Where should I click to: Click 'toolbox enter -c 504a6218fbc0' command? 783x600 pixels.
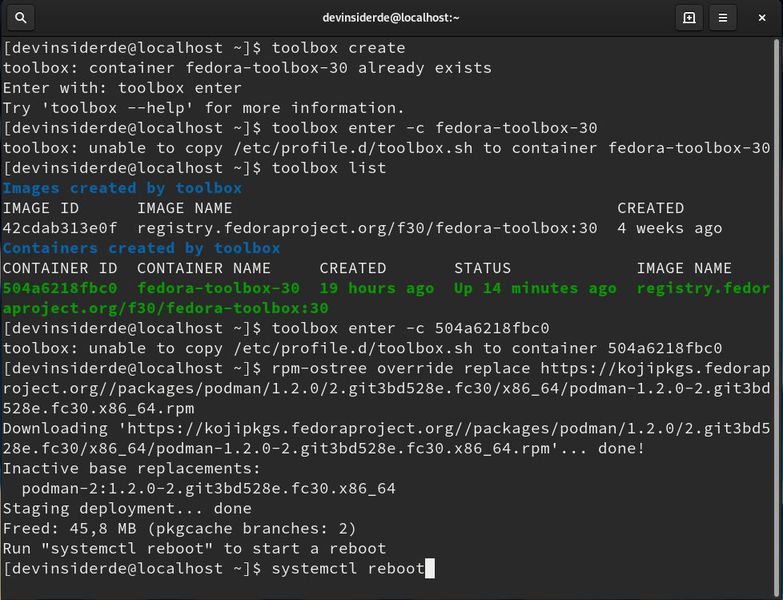point(410,328)
